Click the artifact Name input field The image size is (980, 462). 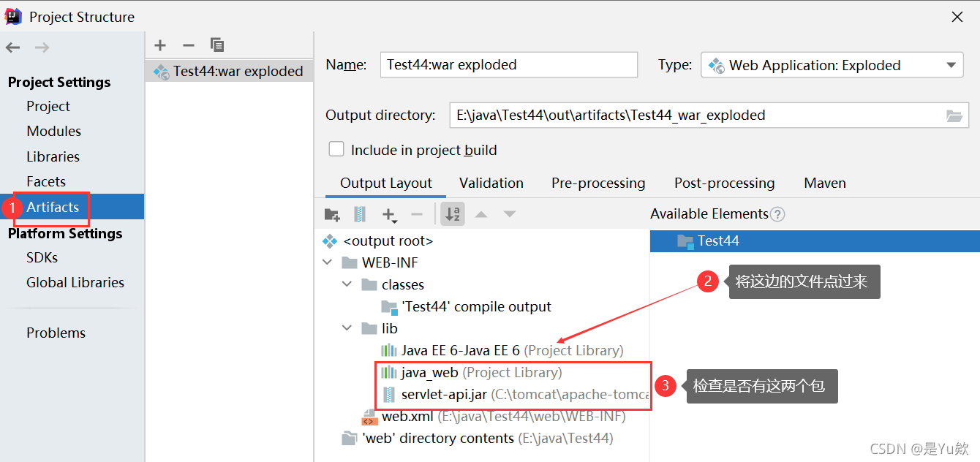[509, 64]
